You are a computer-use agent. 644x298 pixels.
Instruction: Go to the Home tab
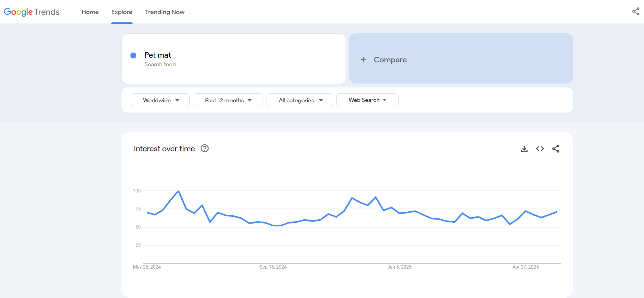click(x=90, y=12)
